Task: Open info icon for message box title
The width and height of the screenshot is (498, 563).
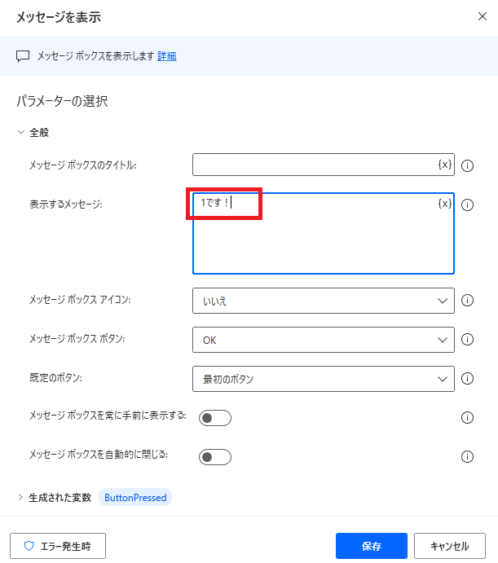Action: coord(467,166)
